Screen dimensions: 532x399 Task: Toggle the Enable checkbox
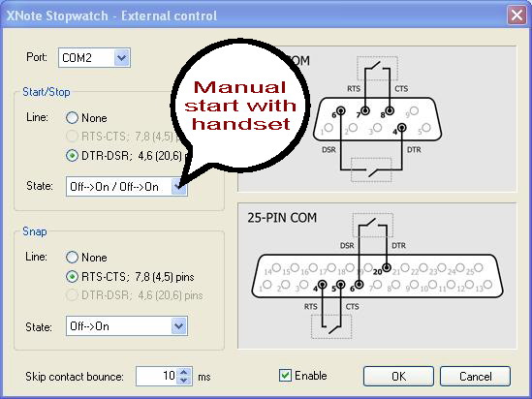(x=285, y=375)
